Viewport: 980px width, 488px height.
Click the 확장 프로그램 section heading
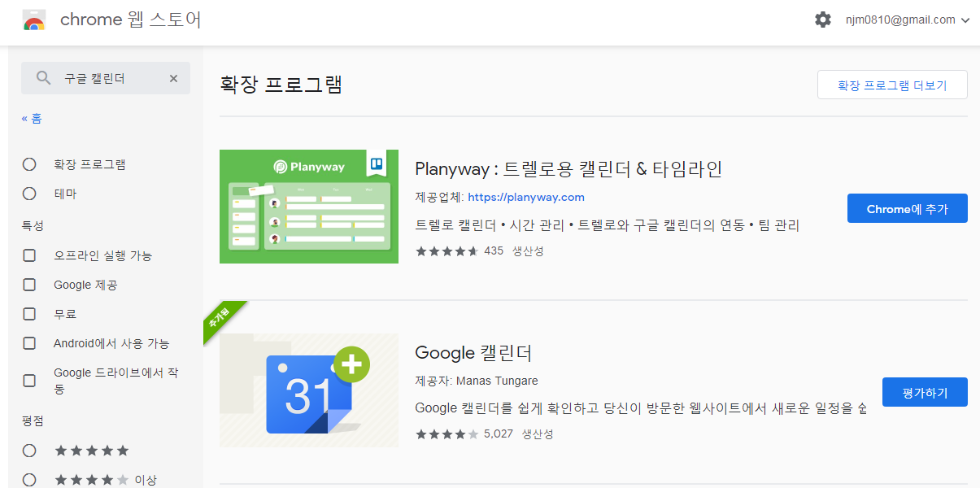click(281, 84)
